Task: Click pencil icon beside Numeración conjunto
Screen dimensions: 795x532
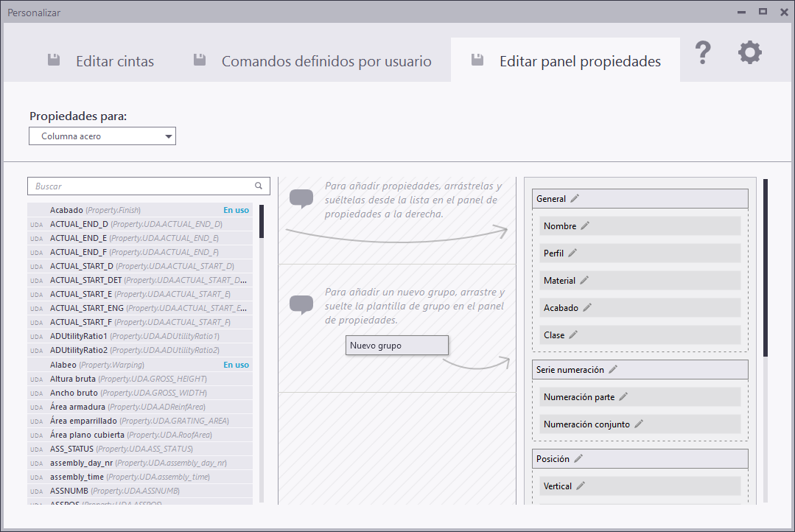Action: pyautogui.click(x=639, y=424)
